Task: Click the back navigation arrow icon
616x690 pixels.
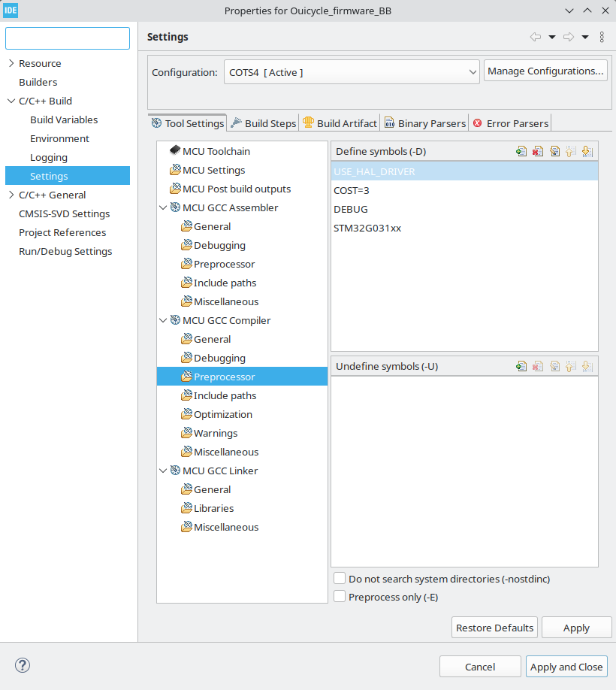Action: [535, 37]
